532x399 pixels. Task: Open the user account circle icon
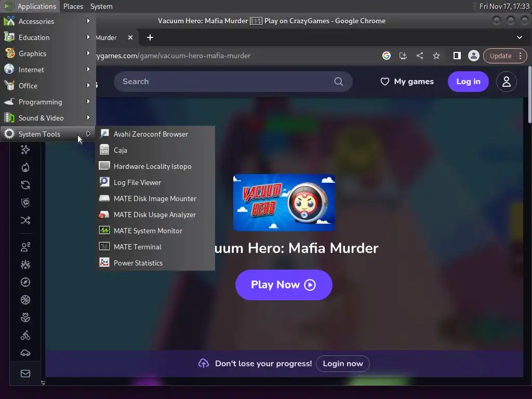point(507,82)
